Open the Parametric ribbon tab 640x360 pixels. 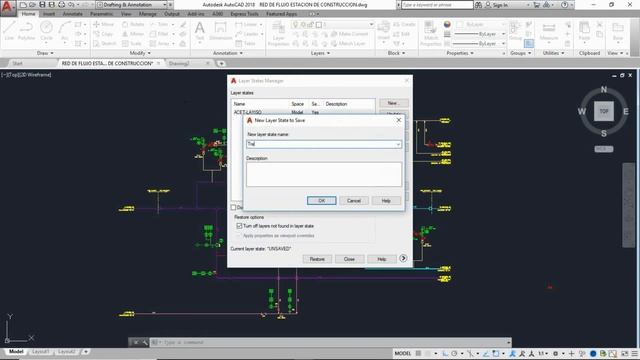[101, 14]
